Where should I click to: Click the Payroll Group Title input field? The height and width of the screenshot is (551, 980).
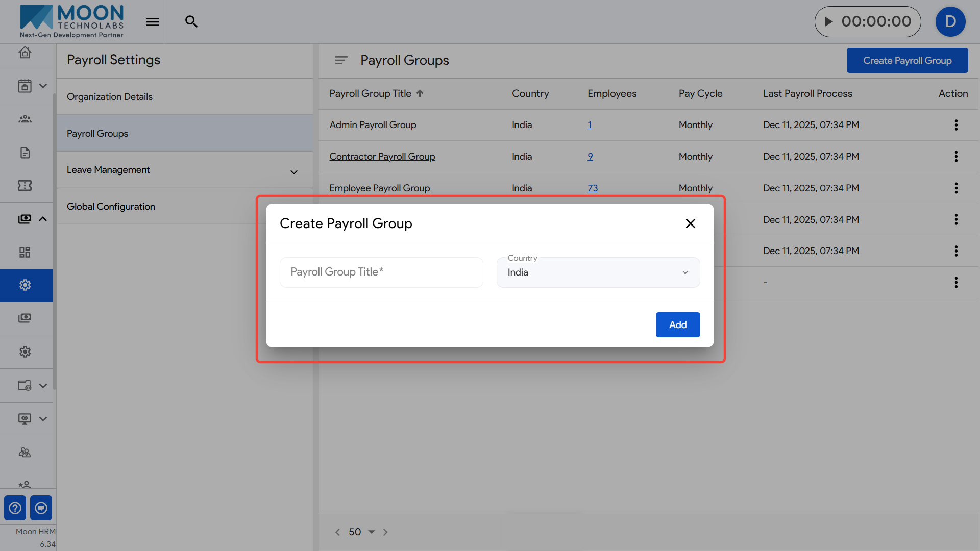coord(381,272)
